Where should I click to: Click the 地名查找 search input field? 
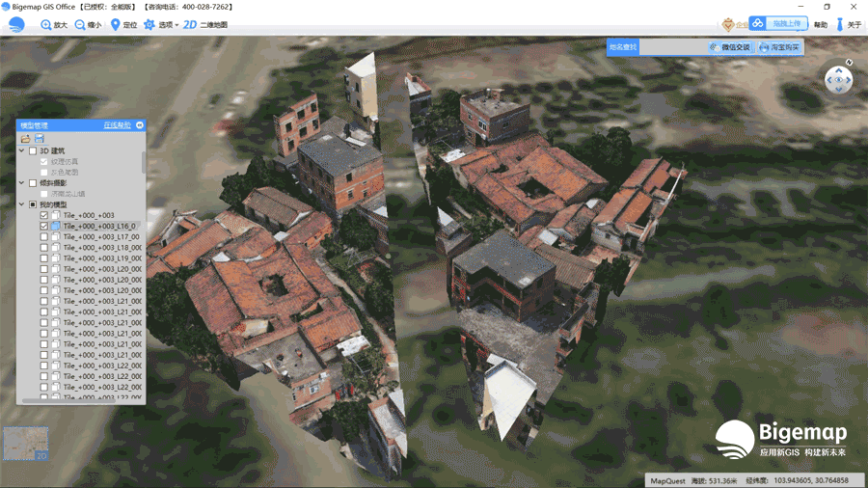click(671, 47)
